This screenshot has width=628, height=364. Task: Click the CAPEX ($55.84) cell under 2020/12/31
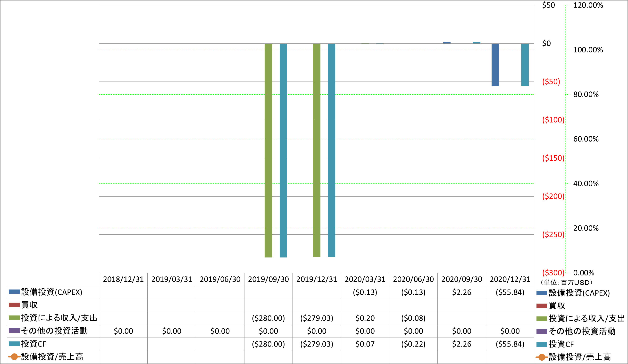tap(510, 292)
